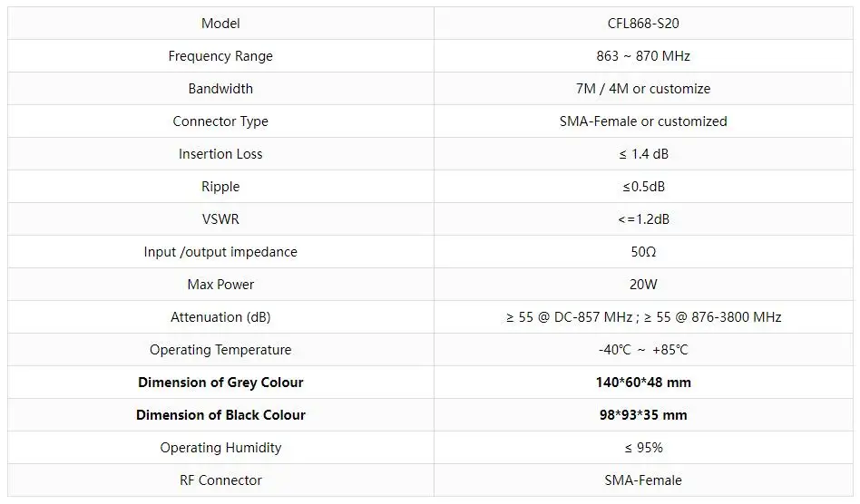Select the ≤ 1.4 dB value

point(643,154)
